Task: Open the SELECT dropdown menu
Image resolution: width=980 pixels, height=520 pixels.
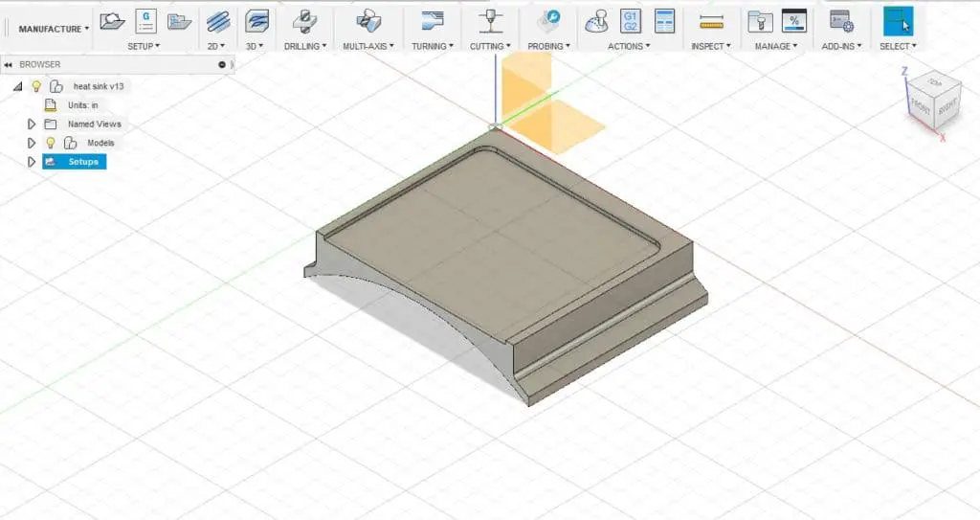Action: click(x=898, y=46)
